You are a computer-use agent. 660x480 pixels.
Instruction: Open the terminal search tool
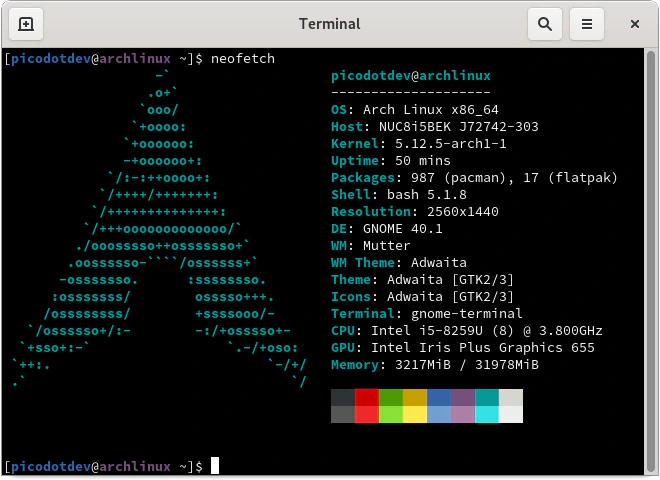[x=544, y=24]
